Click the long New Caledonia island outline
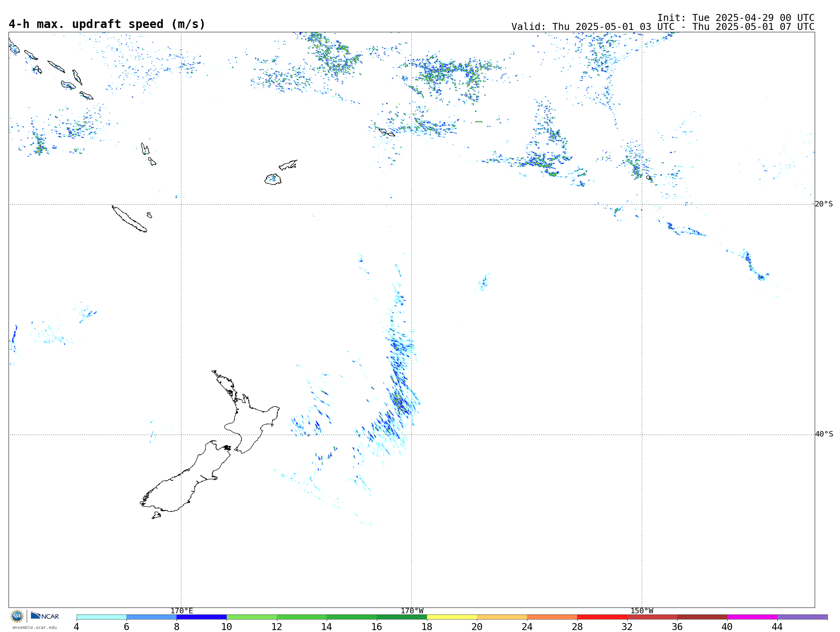The width and height of the screenshot is (840, 632). pos(129,219)
